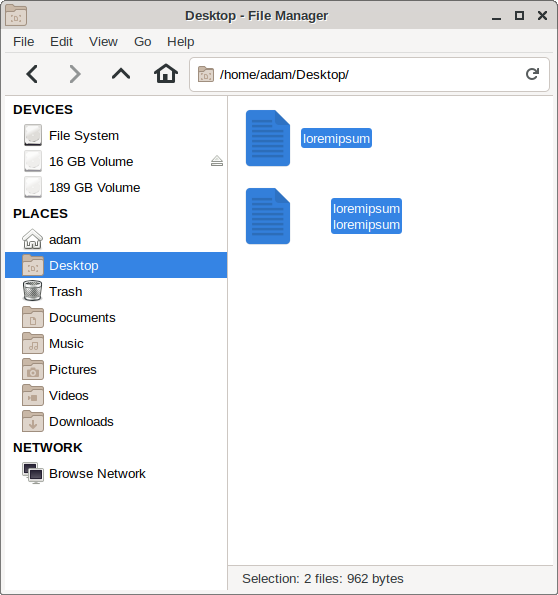Open the View menu
Screen dimensions: 558x595
[x=103, y=41]
